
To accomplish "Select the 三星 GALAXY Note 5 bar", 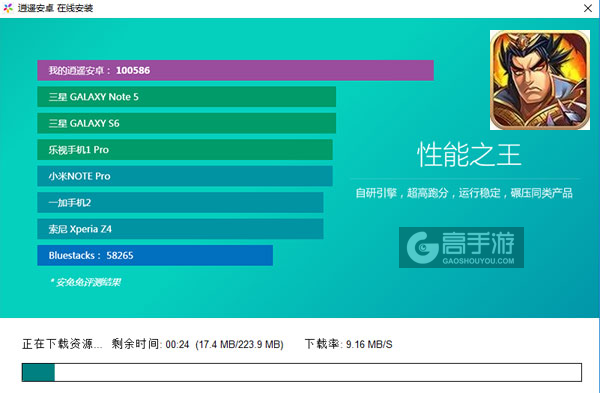I will pos(186,97).
